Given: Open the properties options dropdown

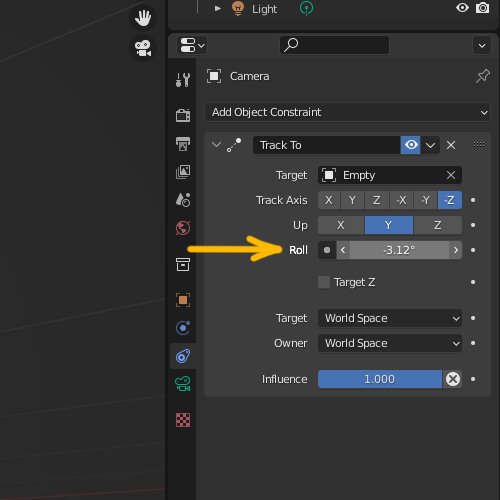Looking at the screenshot, I should tap(482, 45).
